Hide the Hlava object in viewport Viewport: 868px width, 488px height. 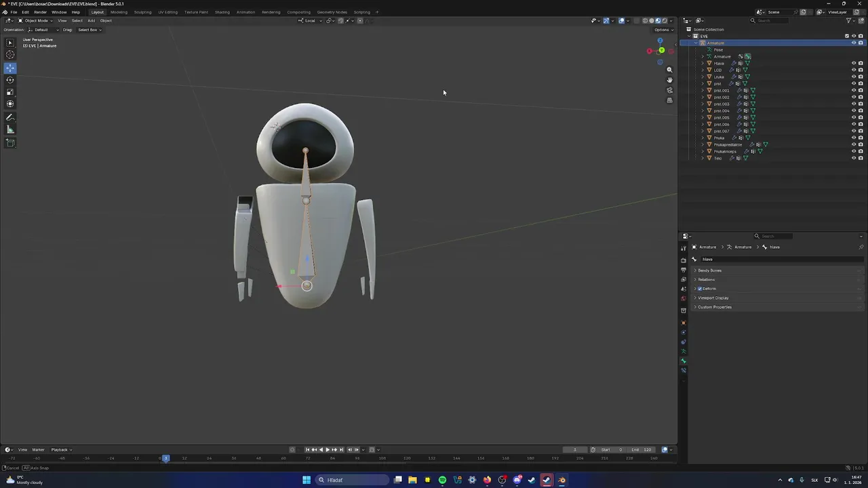tap(854, 63)
